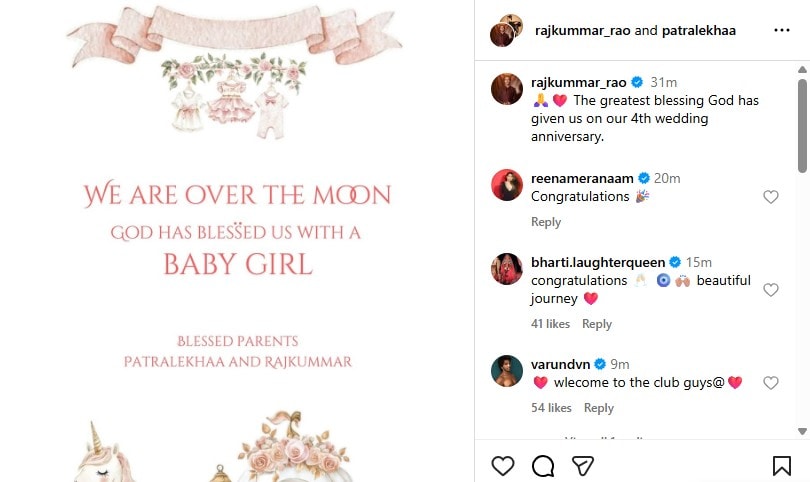Viewport: 810px width, 482px height.
Task: Share the post via paper plane icon
Action: tap(583, 465)
